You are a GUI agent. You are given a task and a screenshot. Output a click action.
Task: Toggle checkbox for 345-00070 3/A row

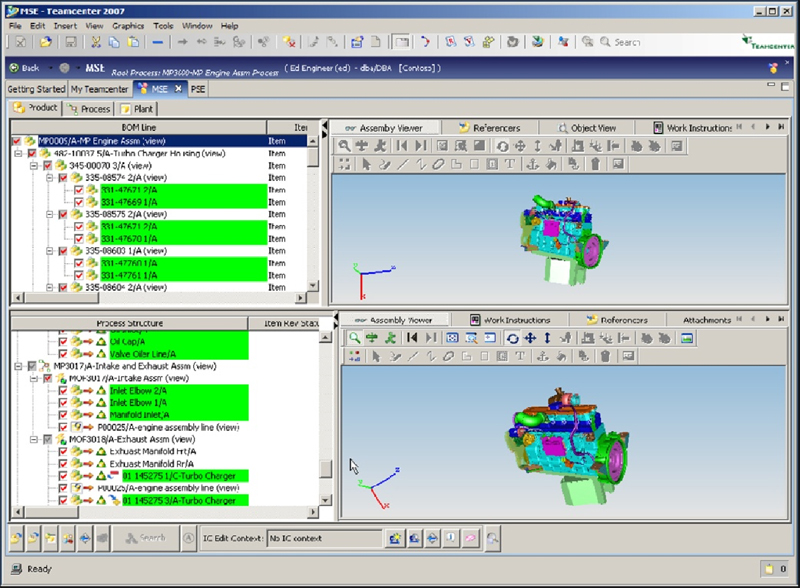[47, 165]
